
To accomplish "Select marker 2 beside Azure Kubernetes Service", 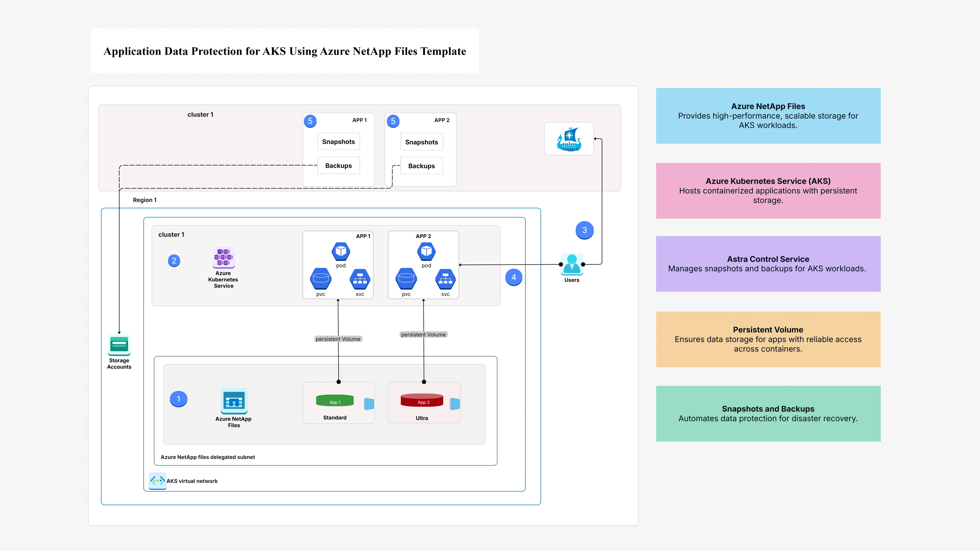I will (x=174, y=260).
